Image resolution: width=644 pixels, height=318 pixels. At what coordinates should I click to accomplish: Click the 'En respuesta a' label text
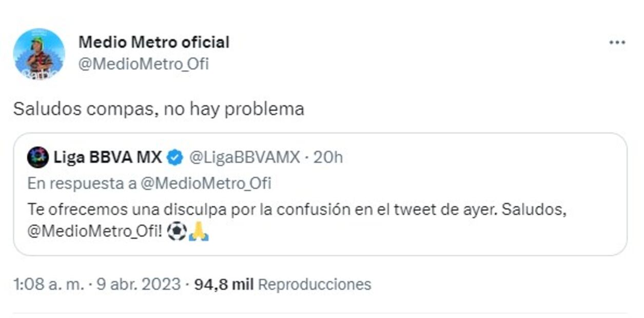(82, 183)
